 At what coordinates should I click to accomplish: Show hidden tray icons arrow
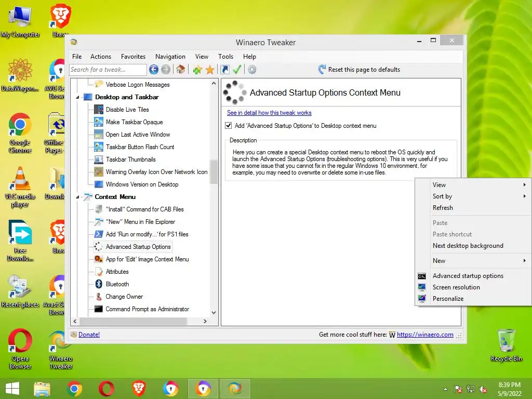click(x=445, y=389)
